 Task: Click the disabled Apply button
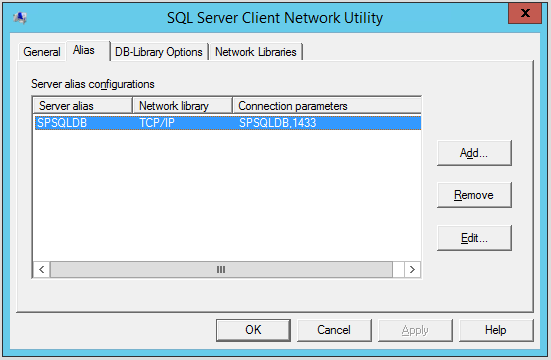[415, 330]
